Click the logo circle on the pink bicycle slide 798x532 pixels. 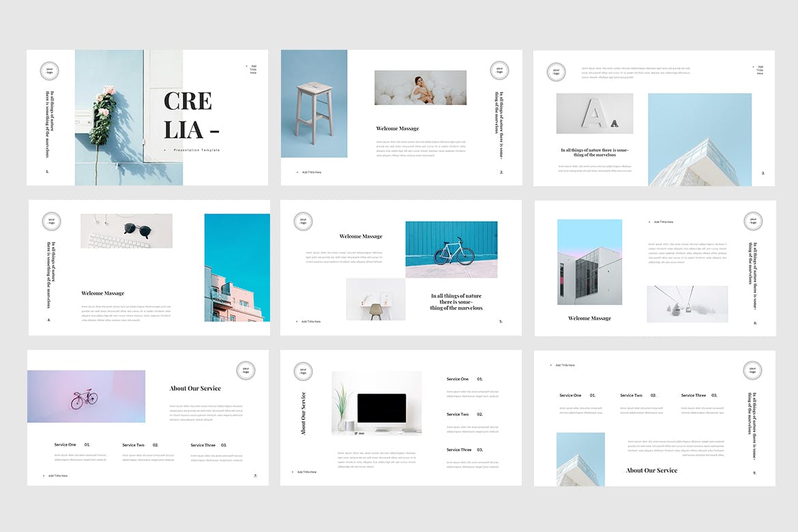pyautogui.click(x=246, y=370)
